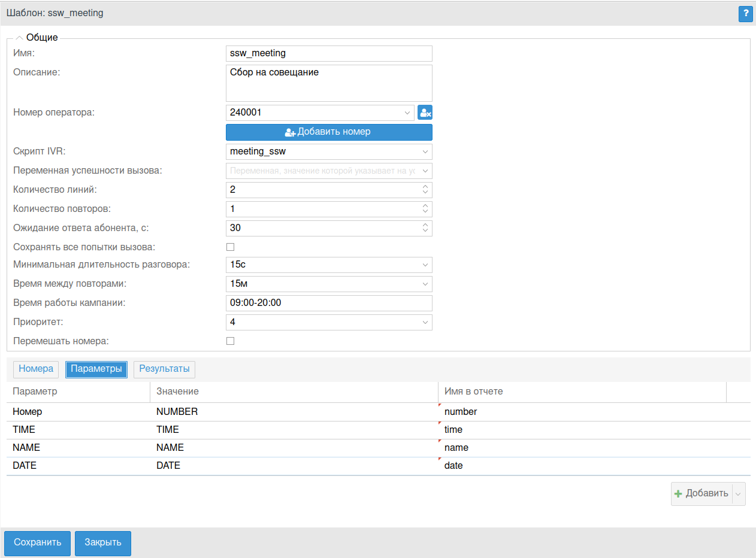
Task: Open Время между повторами dropdown
Action: coord(425,284)
